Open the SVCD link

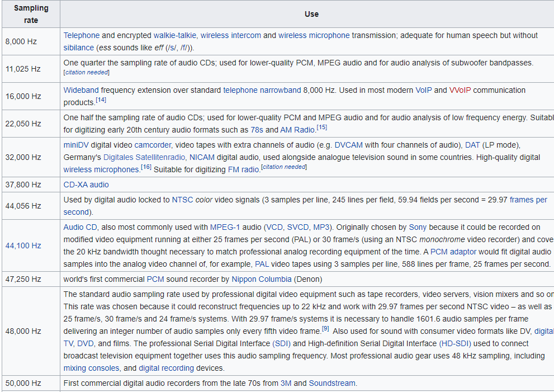(x=298, y=227)
